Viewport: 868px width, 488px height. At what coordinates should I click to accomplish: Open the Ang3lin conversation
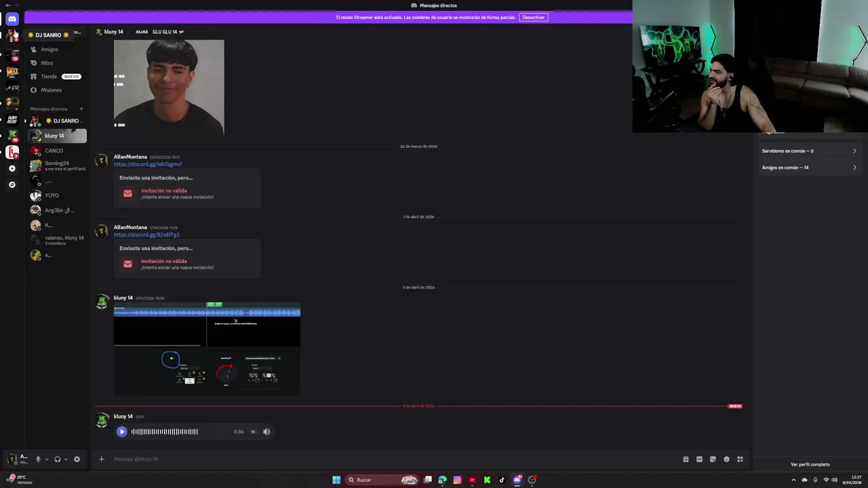pos(57,210)
